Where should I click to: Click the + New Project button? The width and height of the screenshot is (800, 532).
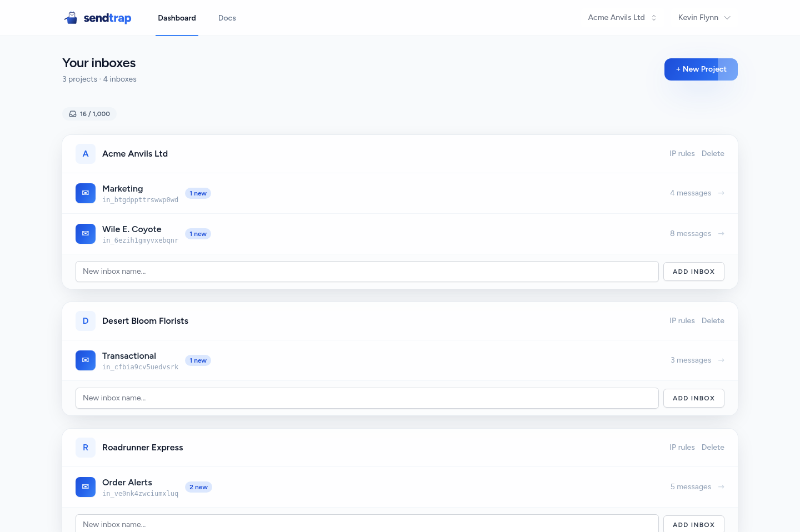tap(701, 69)
